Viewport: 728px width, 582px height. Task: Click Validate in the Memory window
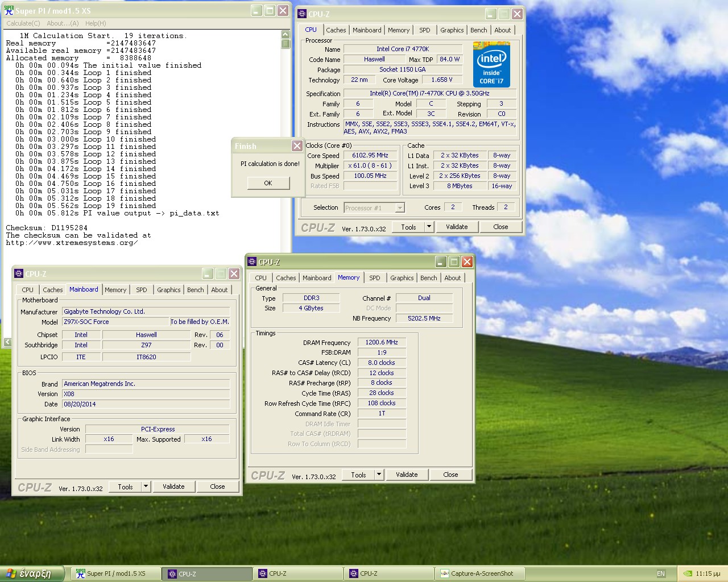click(407, 475)
